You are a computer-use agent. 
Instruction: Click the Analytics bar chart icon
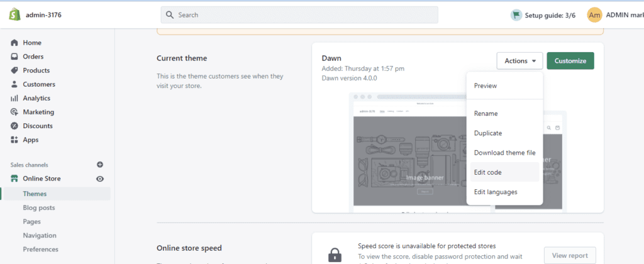point(14,98)
